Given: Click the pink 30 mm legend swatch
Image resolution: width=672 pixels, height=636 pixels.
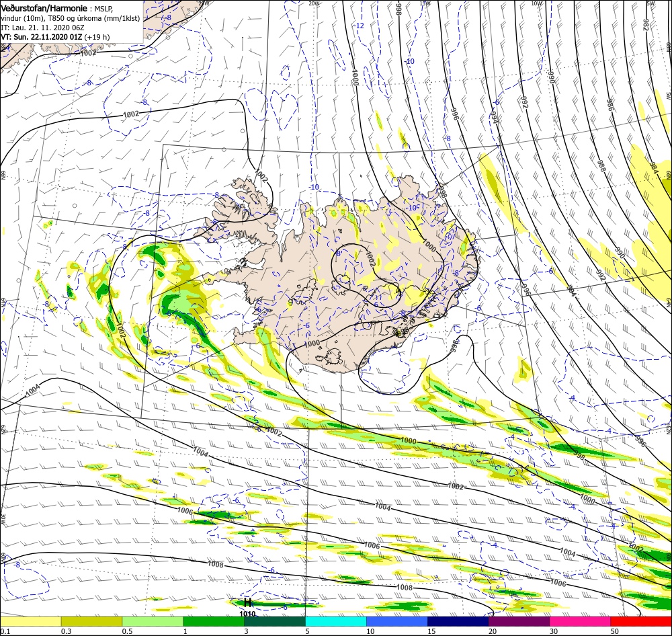Looking at the screenshot, I should (581, 621).
